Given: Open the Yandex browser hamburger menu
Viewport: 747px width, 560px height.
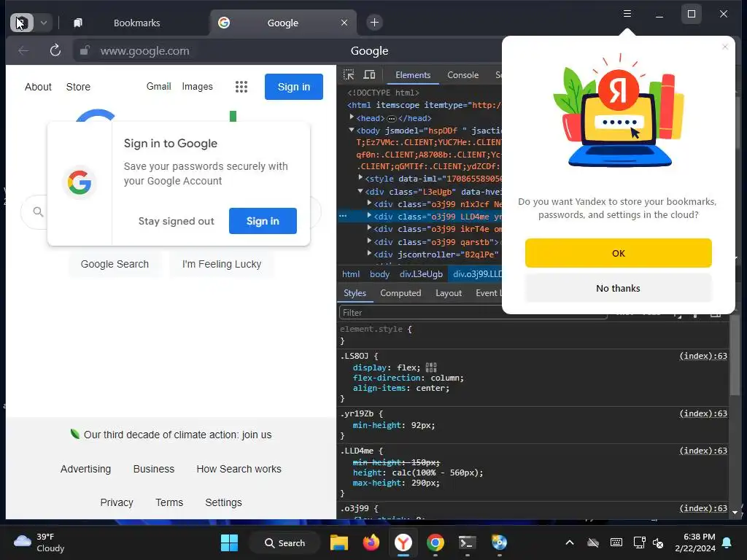Looking at the screenshot, I should pyautogui.click(x=627, y=14).
